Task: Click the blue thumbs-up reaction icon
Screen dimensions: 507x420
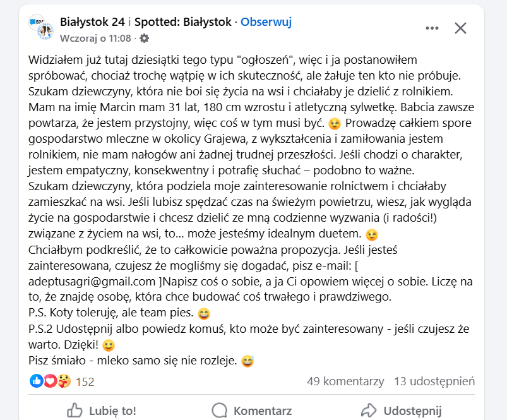Action: point(36,381)
